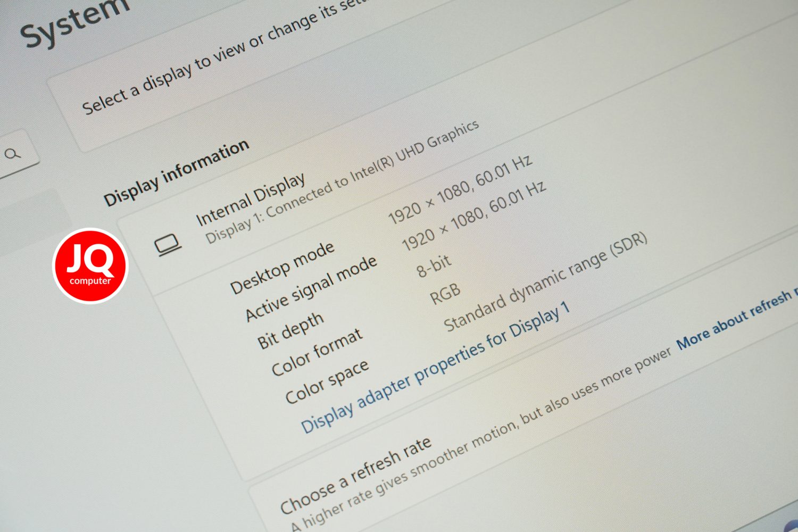Open More about refresh rate link
798x532 pixels.
tap(737, 319)
